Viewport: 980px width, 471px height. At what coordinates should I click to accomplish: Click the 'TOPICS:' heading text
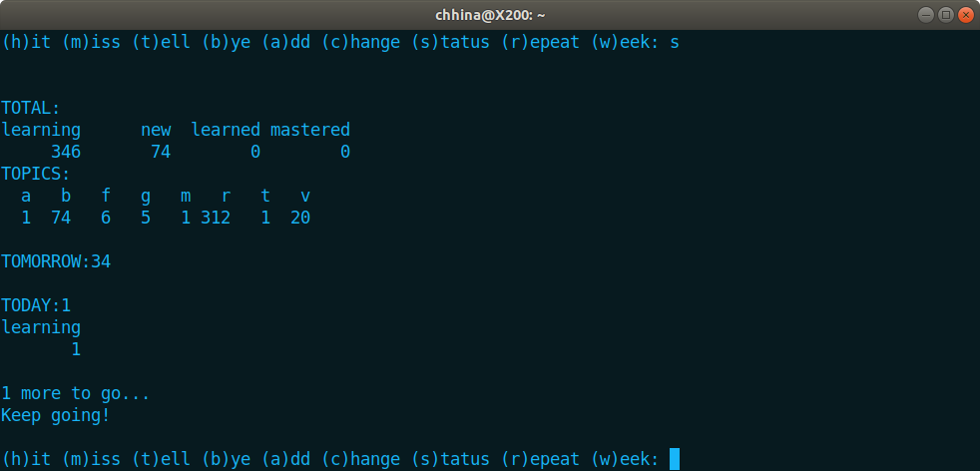36,174
